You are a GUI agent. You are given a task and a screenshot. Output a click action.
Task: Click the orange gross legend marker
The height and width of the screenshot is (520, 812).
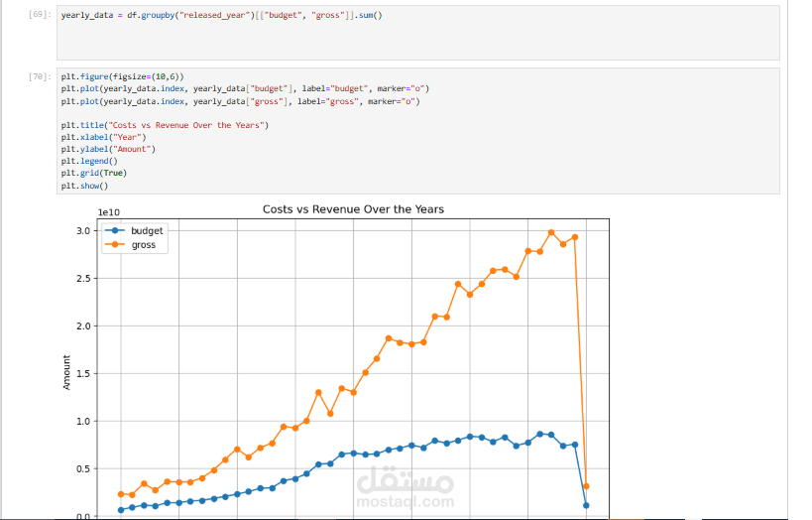114,244
